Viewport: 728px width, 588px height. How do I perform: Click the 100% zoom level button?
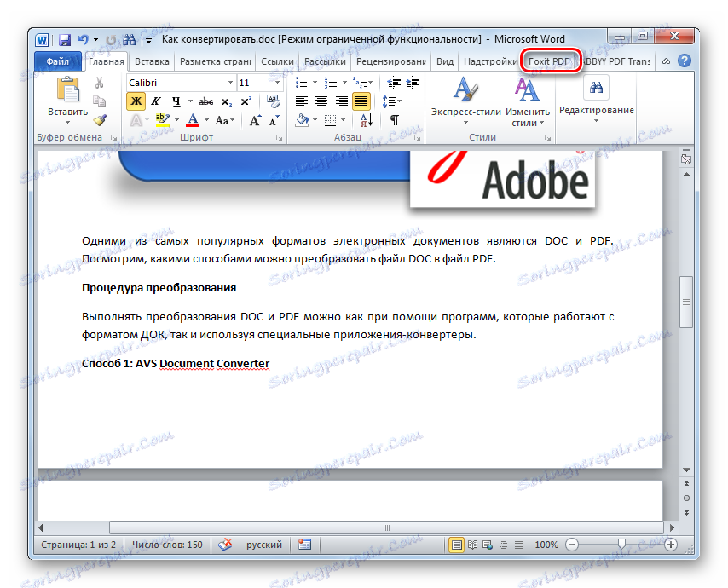[x=546, y=545]
